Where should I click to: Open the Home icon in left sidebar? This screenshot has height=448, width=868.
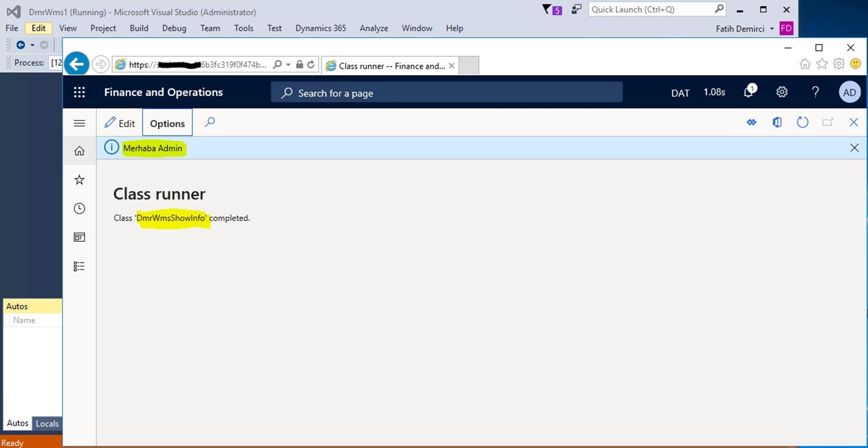point(80,151)
